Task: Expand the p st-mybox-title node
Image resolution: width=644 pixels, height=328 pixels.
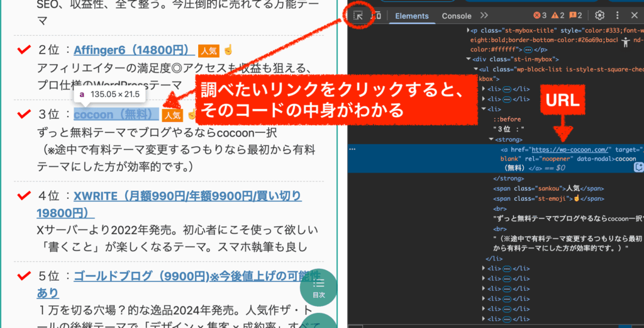Action: (468, 30)
